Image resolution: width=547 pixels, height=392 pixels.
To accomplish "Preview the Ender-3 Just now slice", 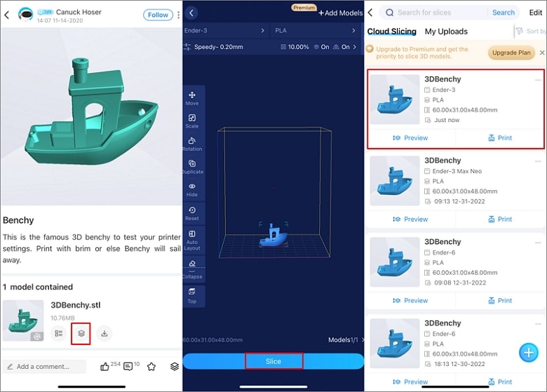I will pyautogui.click(x=410, y=137).
